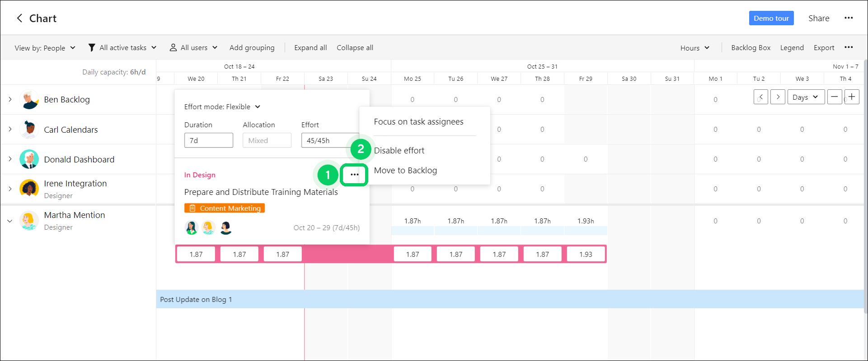This screenshot has height=361, width=868.
Task: Click Share button
Action: 819,19
